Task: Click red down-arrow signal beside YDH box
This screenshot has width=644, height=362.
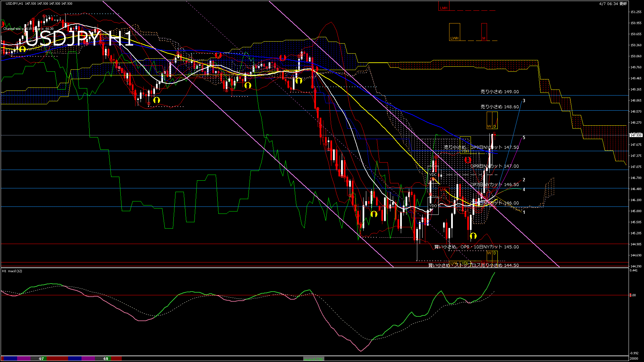Action: [x=468, y=160]
